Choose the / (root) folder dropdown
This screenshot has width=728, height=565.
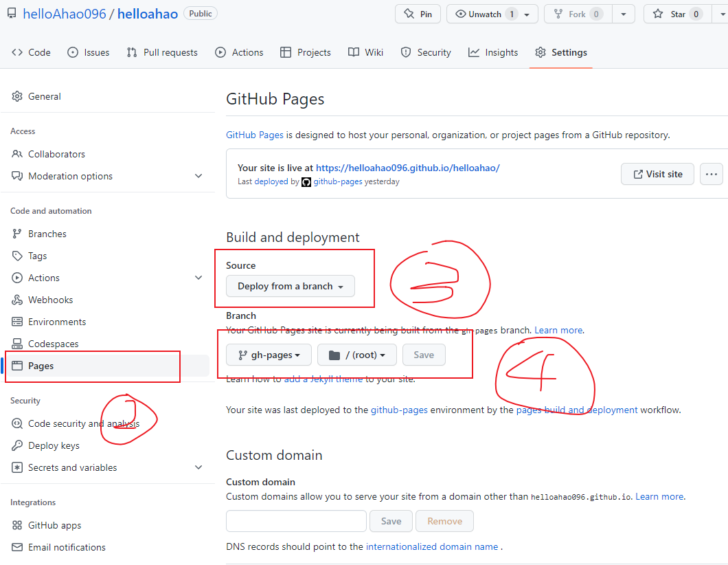[356, 355]
